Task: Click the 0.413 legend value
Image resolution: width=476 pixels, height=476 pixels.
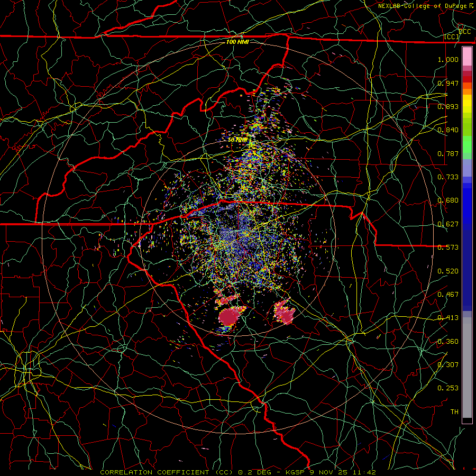Action: pos(448,318)
